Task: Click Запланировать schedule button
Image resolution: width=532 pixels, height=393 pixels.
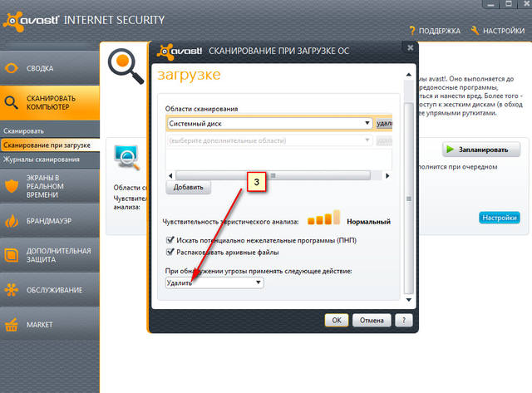Action: click(x=481, y=150)
